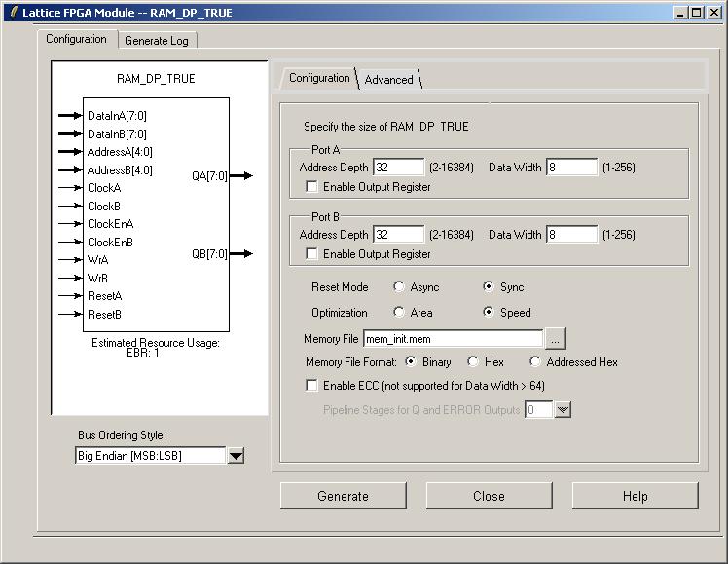Choose Speed optimization

coord(489,312)
